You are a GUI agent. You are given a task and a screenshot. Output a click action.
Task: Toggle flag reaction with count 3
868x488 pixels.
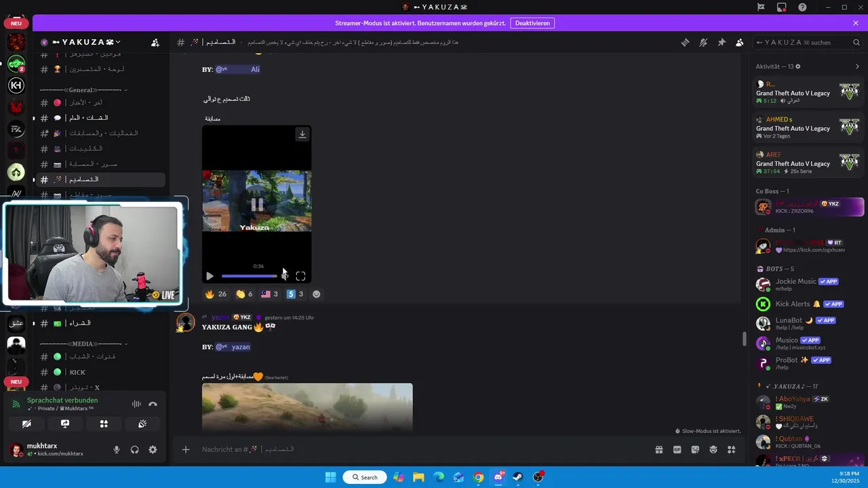[269, 294]
